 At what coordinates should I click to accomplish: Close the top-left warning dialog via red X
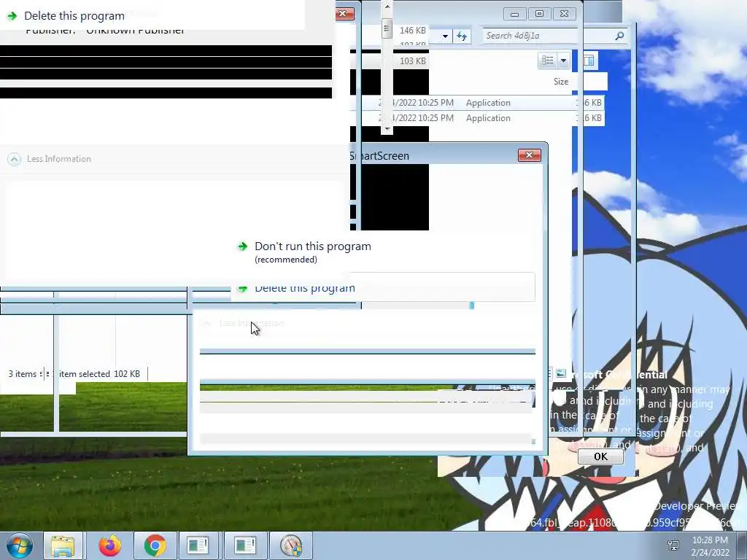(x=344, y=13)
